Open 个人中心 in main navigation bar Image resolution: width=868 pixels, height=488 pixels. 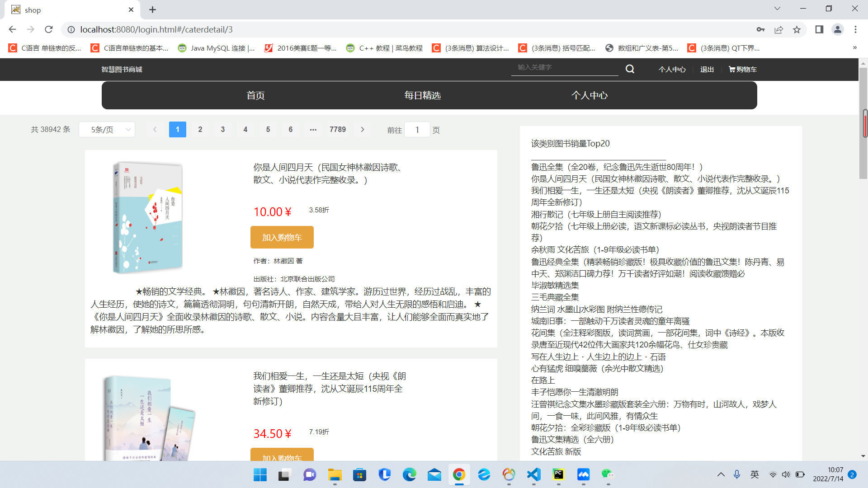(590, 95)
